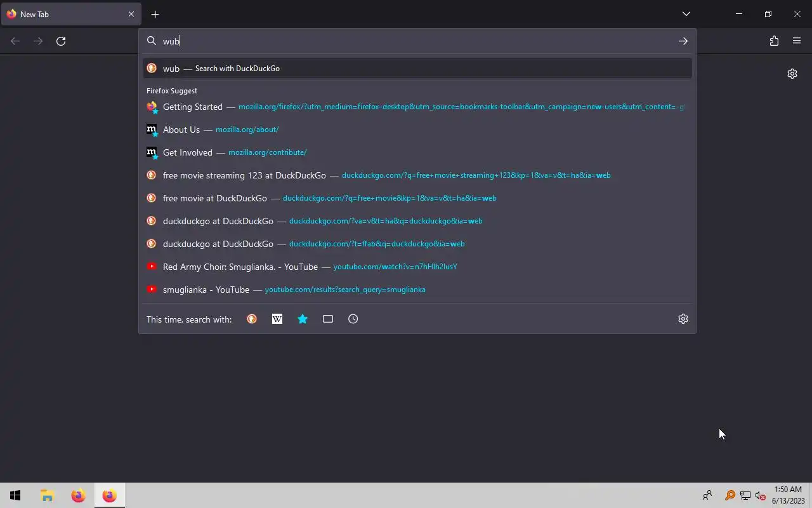Search this time in History clock icon
The height and width of the screenshot is (508, 812).
click(353, 319)
